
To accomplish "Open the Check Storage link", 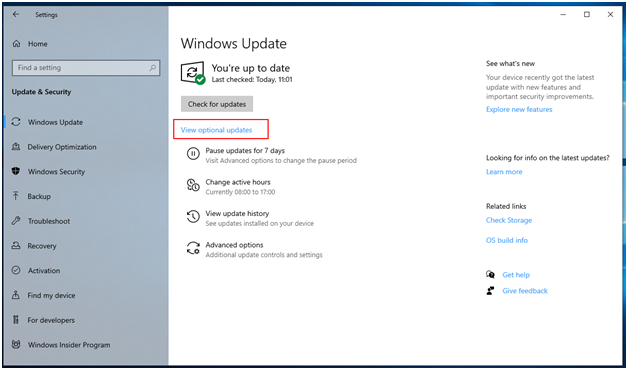I will tap(509, 220).
